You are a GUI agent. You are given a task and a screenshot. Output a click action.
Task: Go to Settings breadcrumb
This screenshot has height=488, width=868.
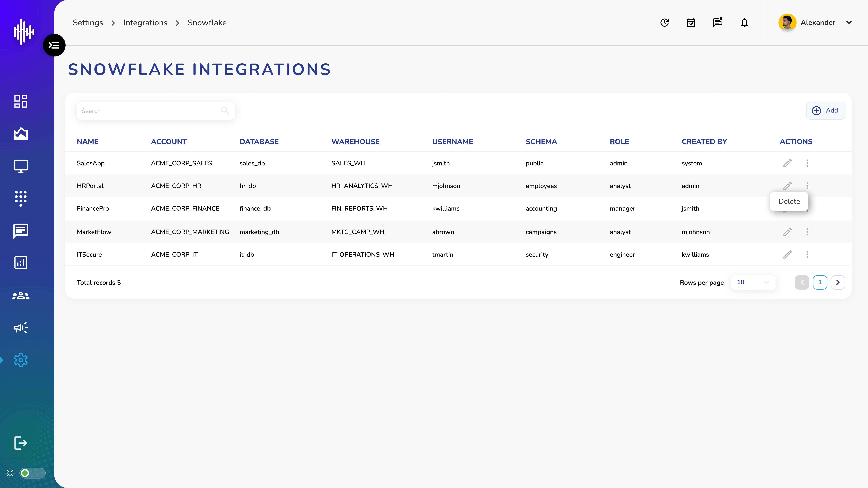88,23
